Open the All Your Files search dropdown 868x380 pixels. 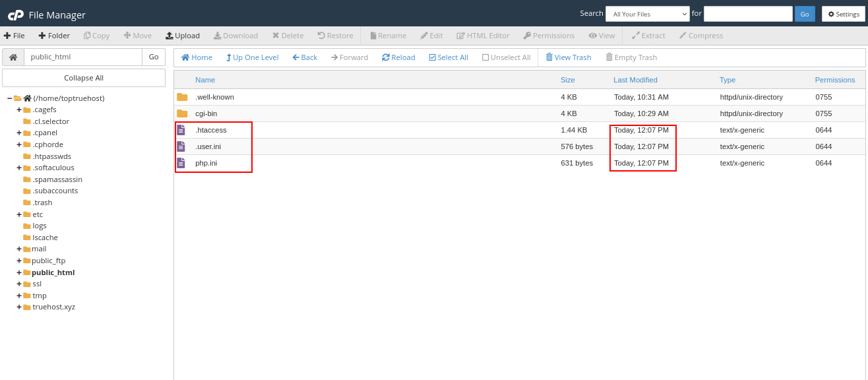647,14
